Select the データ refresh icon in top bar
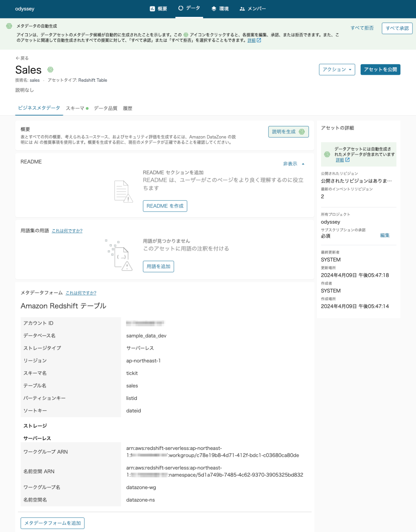Image resolution: width=416 pixels, height=532 pixels. click(180, 9)
